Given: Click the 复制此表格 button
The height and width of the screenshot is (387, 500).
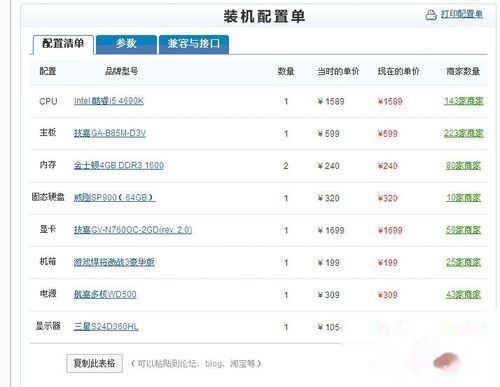Looking at the screenshot, I should (94, 363).
